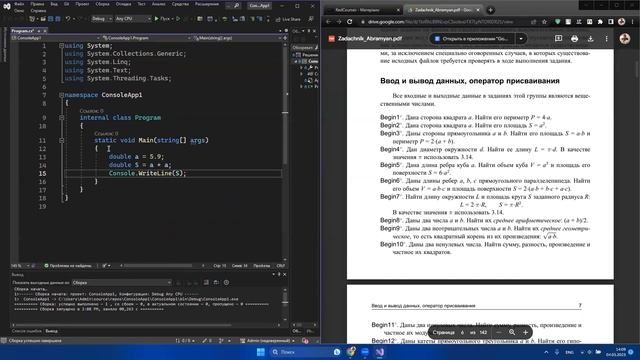Click Visual Studio icon in taskbar

point(380,352)
